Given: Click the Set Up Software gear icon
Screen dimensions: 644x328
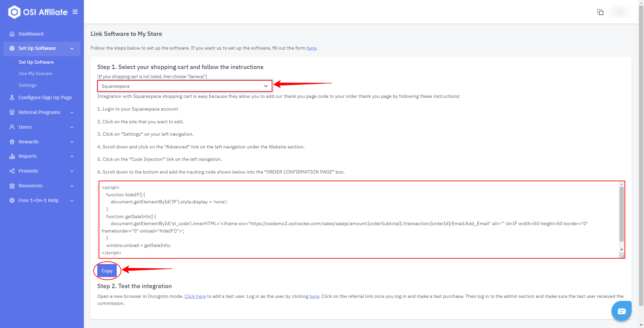Looking at the screenshot, I should pos(12,48).
